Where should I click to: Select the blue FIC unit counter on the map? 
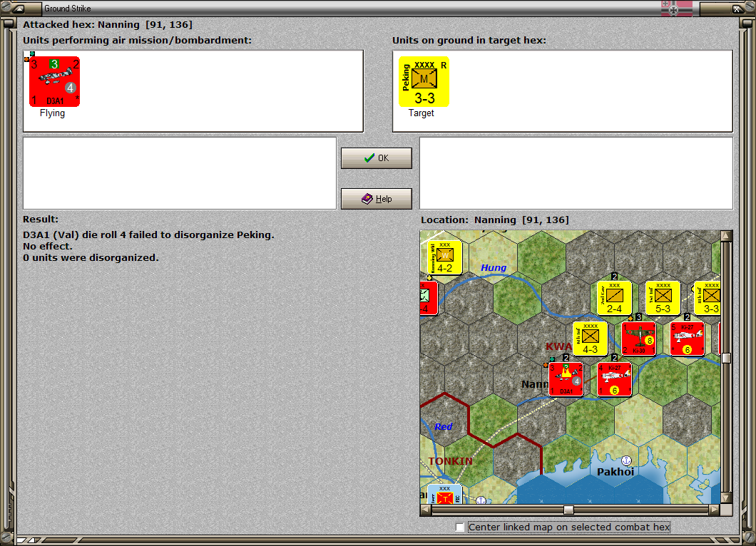[444, 495]
